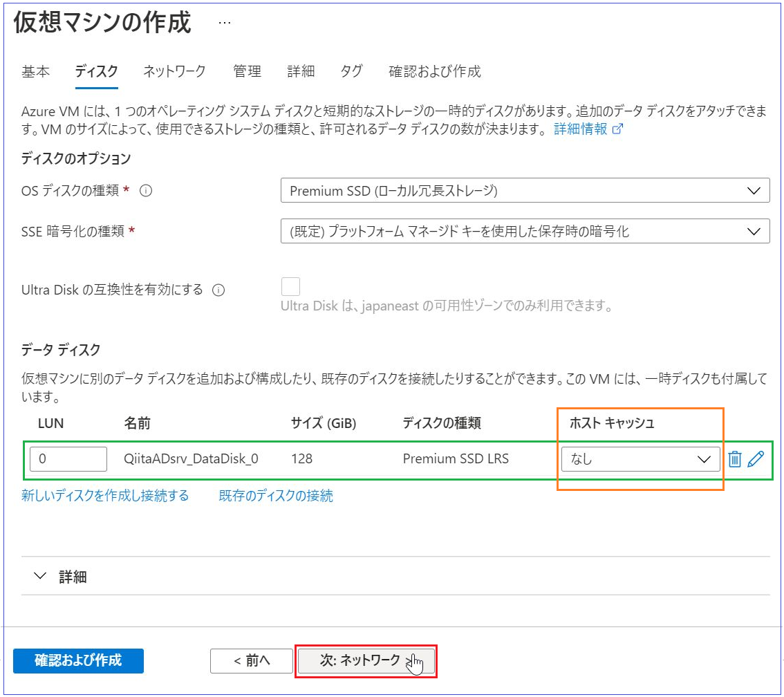Click the < 前へ button
The image size is (784, 697).
[x=252, y=660]
